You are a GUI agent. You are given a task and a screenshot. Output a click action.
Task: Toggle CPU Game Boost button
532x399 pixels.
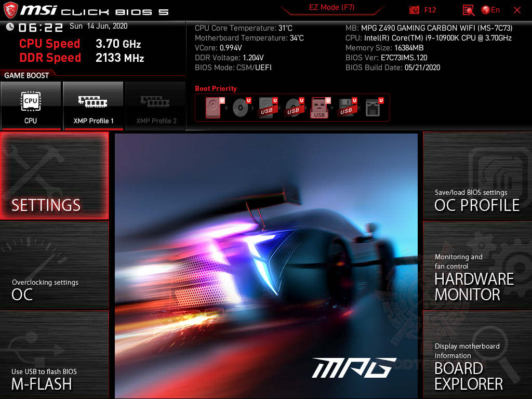pos(31,106)
